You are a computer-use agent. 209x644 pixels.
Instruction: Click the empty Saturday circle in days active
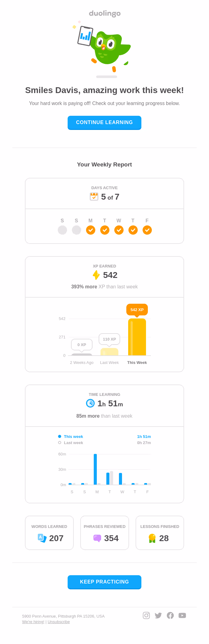click(62, 230)
